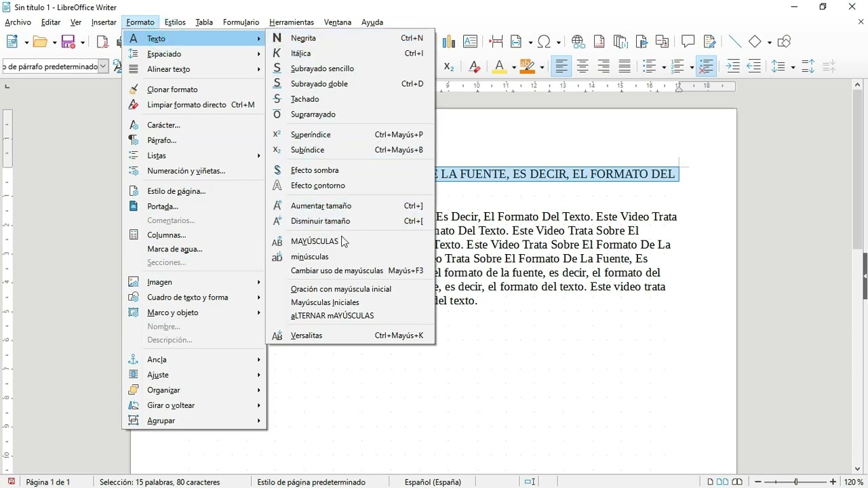The width and height of the screenshot is (868, 488).
Task: Click the New document icon
Action: [12, 42]
